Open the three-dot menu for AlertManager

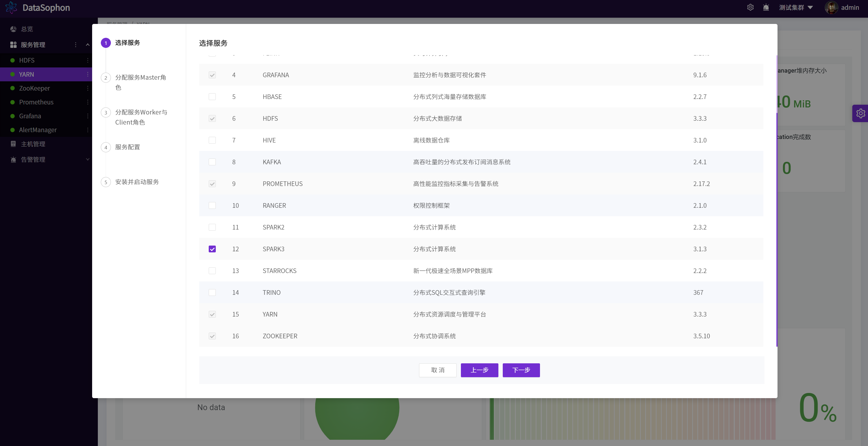[x=88, y=130]
